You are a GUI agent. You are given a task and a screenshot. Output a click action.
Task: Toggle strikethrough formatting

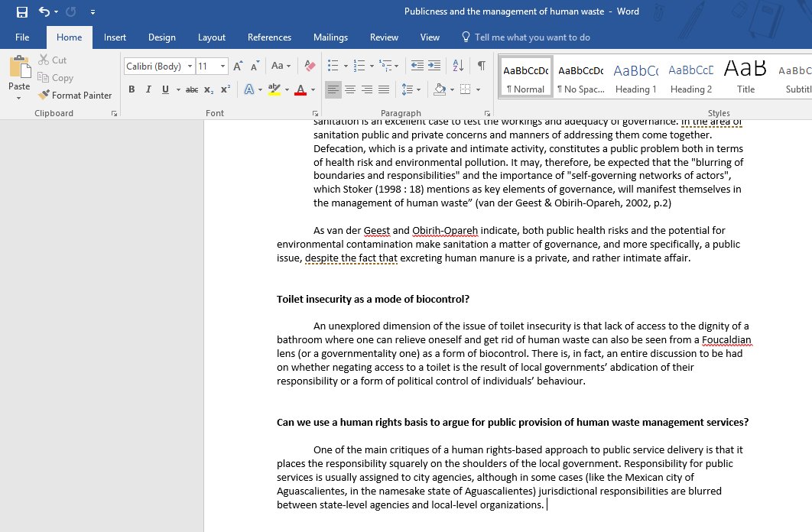tap(192, 89)
